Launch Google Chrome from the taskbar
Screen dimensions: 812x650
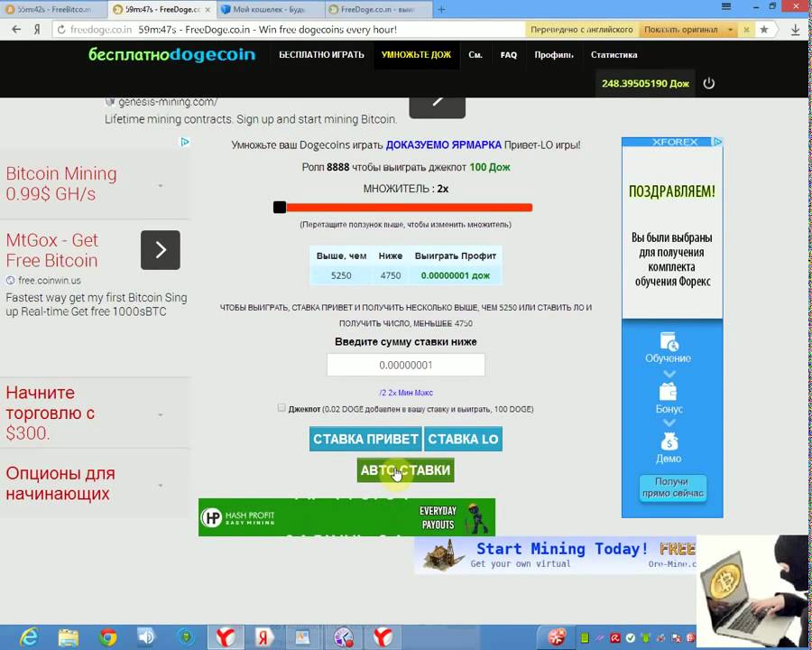coord(107,637)
